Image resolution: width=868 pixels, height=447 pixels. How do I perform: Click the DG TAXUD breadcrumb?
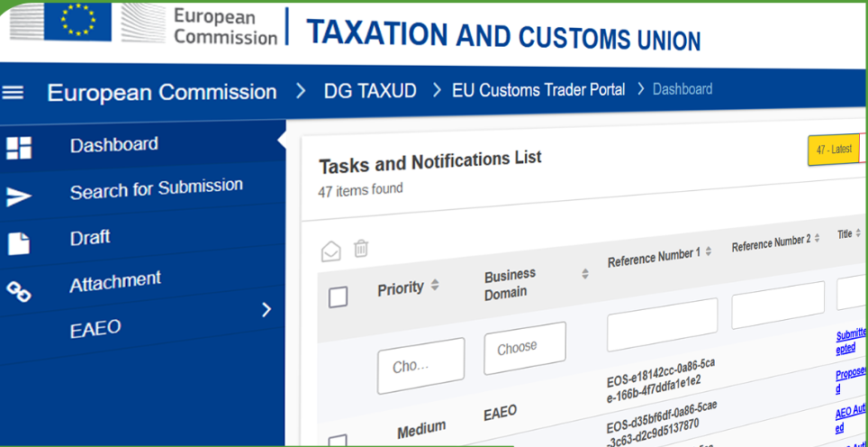click(x=370, y=91)
